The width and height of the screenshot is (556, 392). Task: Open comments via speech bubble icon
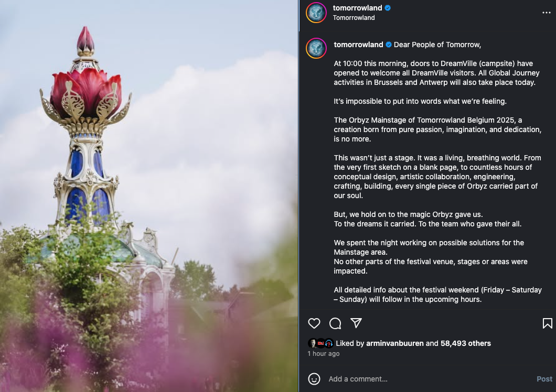tap(335, 323)
